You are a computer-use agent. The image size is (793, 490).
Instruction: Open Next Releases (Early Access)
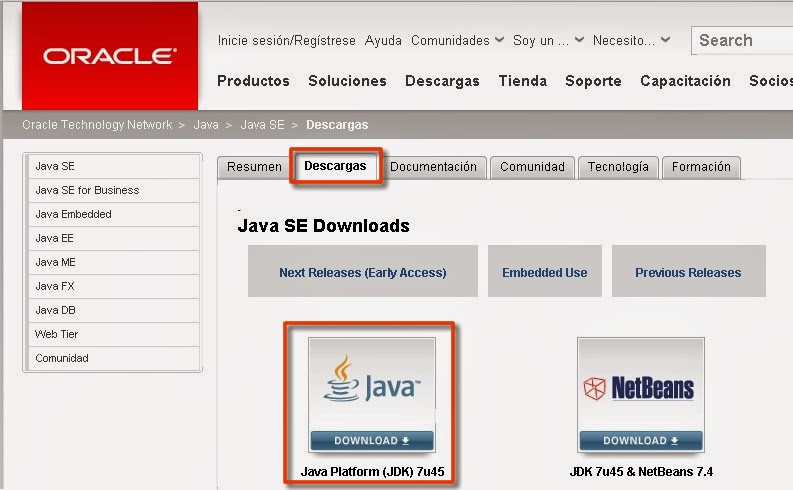point(363,272)
